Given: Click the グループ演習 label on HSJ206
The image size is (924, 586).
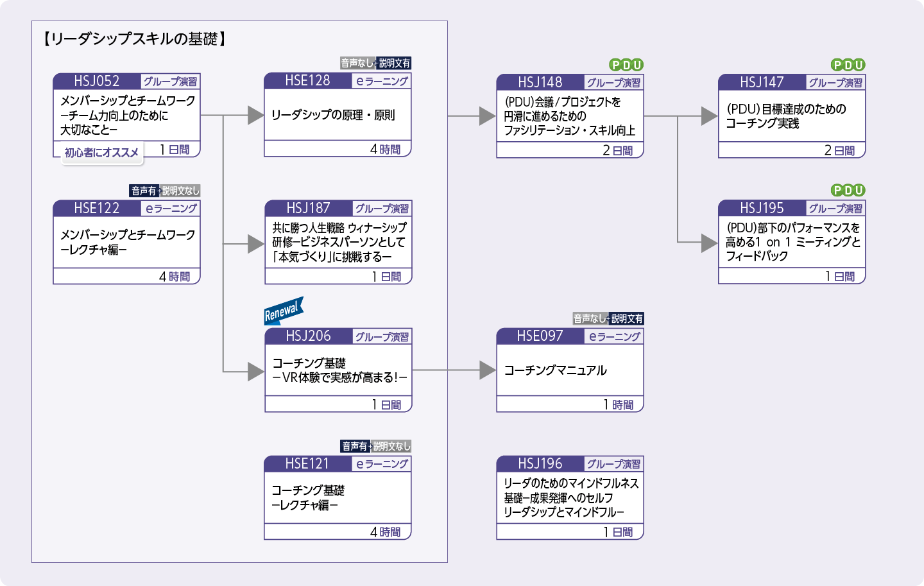Looking at the screenshot, I should tap(382, 336).
